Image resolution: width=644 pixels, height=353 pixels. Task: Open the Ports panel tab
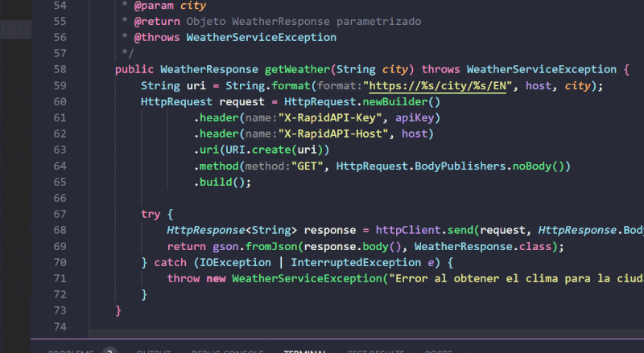438,351
